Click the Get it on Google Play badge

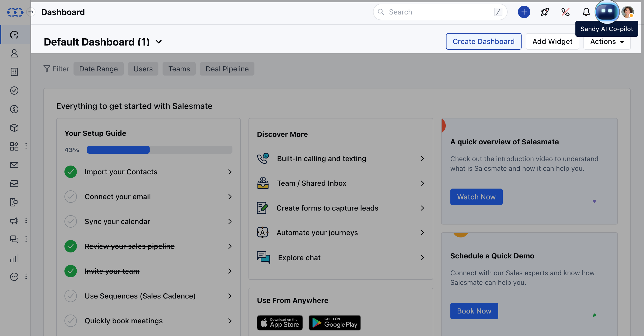tap(335, 323)
